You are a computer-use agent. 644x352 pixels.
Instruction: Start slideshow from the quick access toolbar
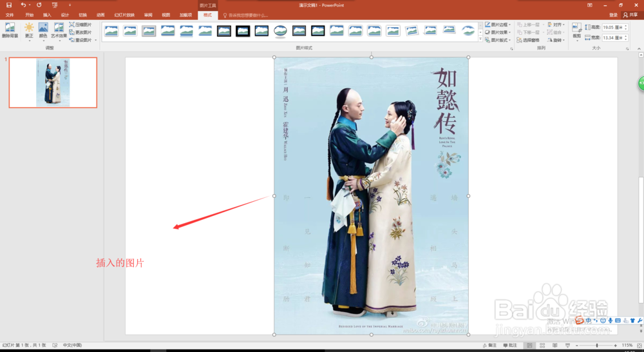(55, 5)
